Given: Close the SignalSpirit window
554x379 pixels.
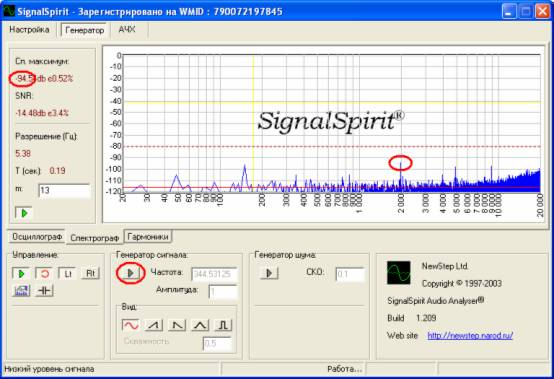Looking at the screenshot, I should (542, 11).
